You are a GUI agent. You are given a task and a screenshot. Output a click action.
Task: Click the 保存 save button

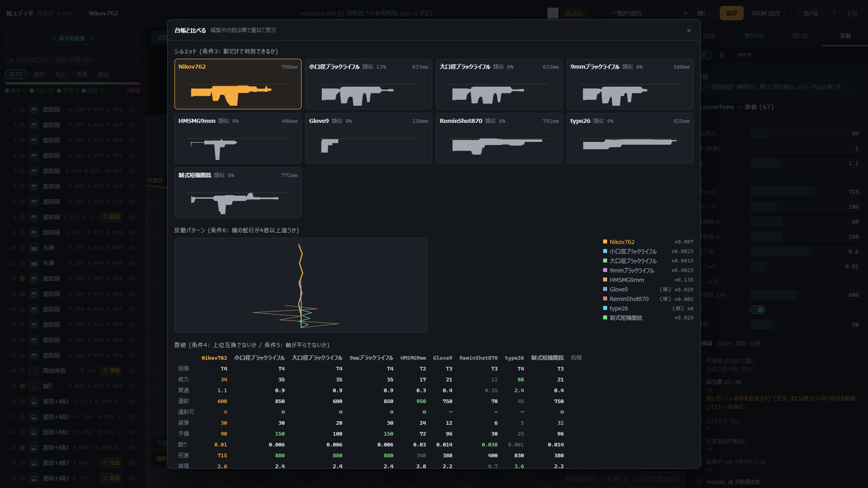[731, 13]
